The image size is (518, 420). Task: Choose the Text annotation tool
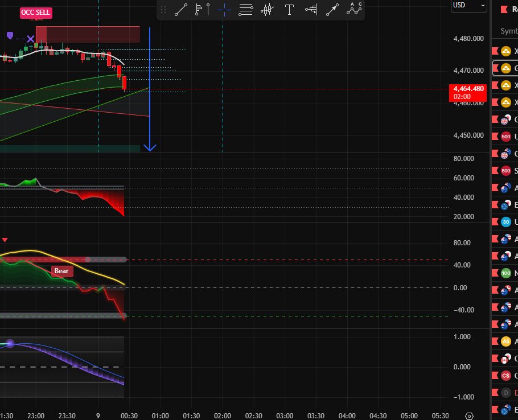tap(289, 10)
